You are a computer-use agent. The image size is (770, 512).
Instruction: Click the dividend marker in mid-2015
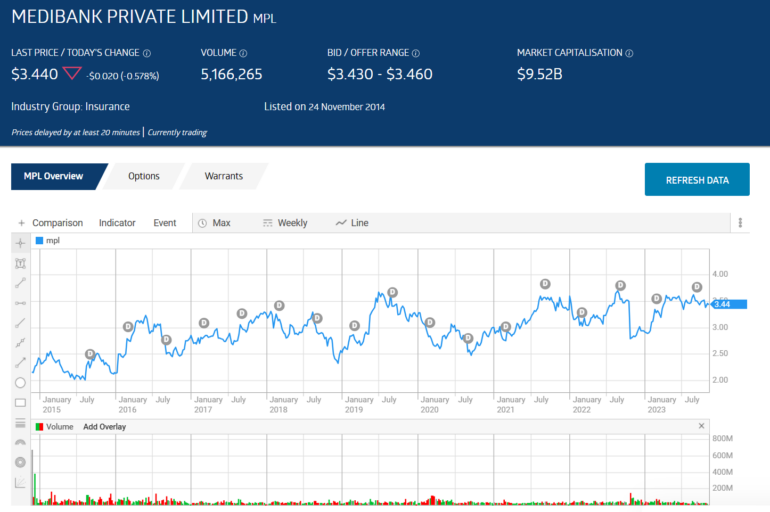90,354
